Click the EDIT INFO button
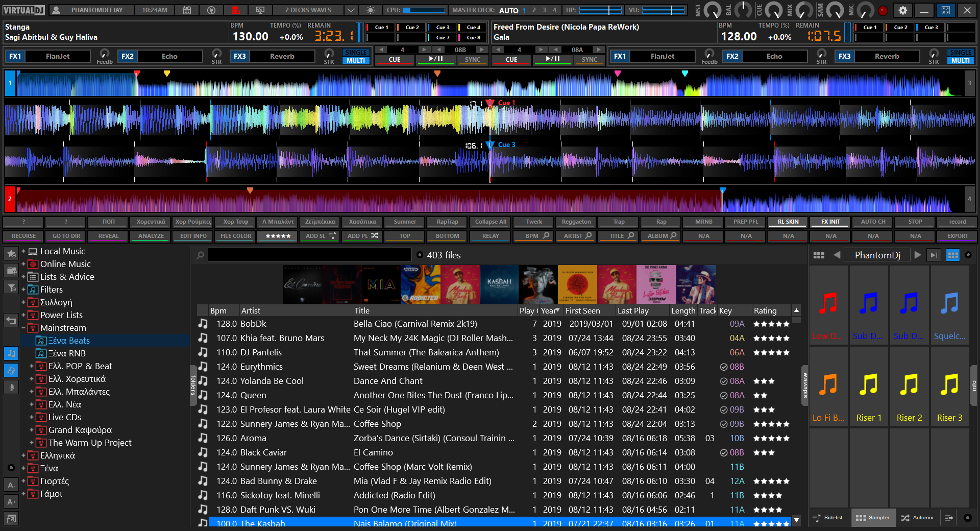This screenshot has height=531, width=980. pyautogui.click(x=193, y=236)
